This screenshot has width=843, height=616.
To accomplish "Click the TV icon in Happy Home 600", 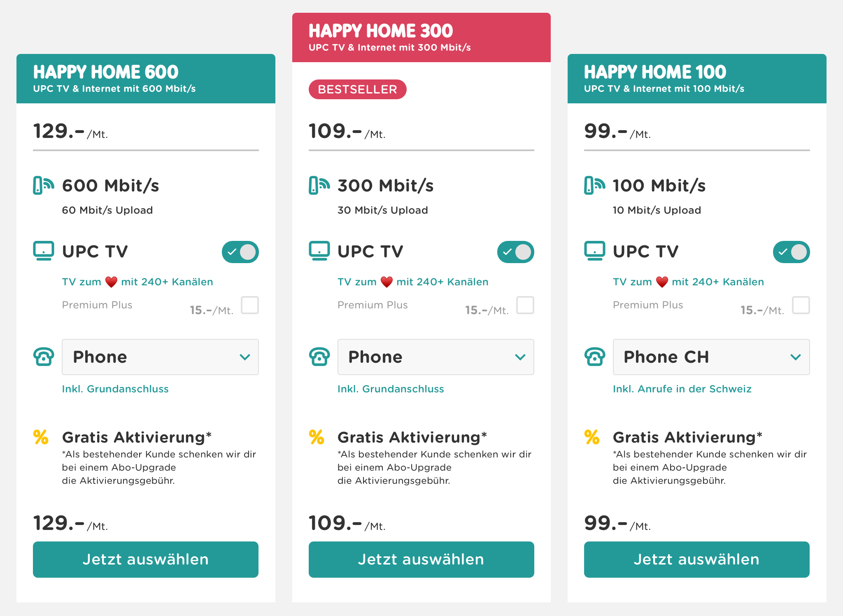I will coord(43,251).
